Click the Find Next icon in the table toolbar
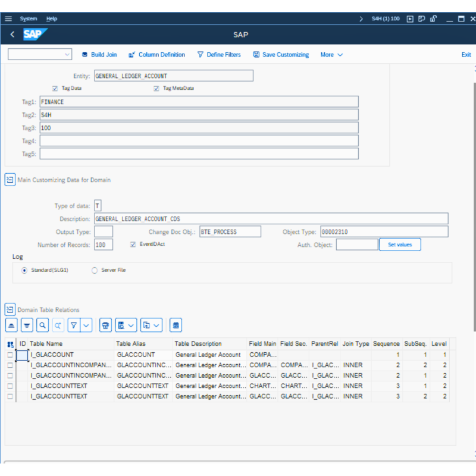Screen dimensions: 476x476 58,325
